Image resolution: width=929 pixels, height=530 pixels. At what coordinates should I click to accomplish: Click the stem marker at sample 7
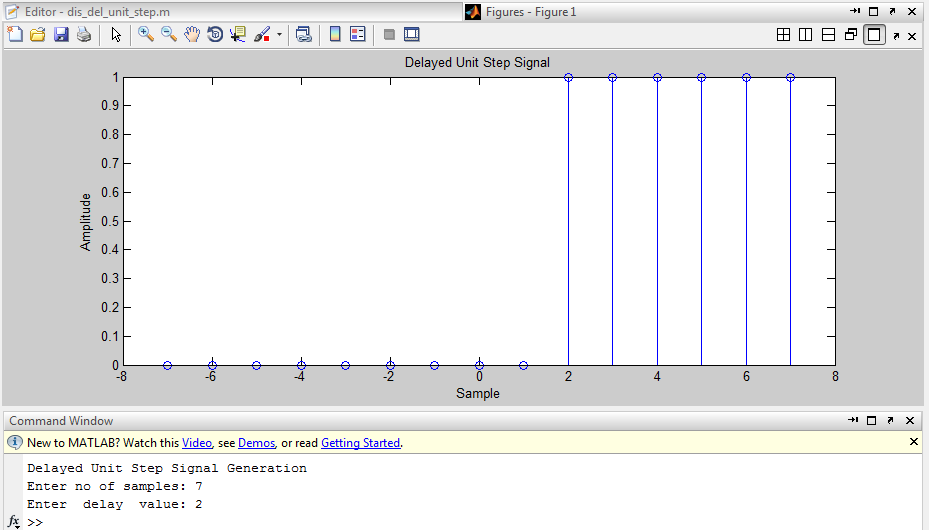(790, 78)
